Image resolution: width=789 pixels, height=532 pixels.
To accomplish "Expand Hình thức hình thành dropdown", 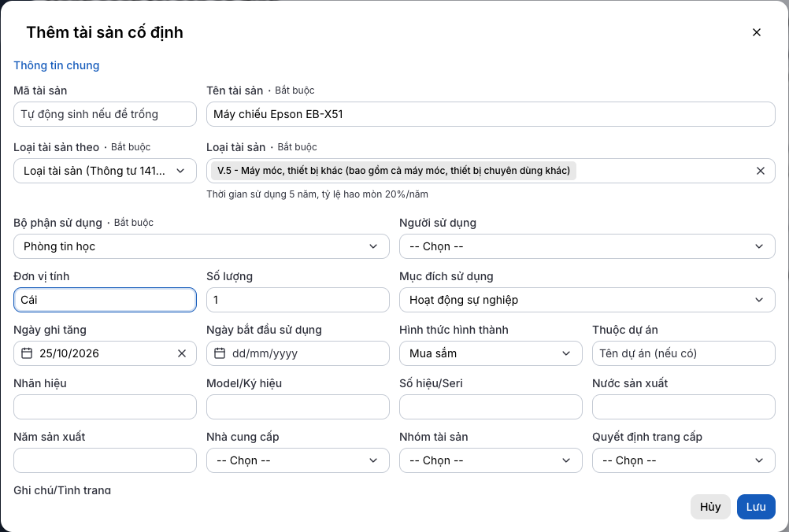I will (x=491, y=353).
